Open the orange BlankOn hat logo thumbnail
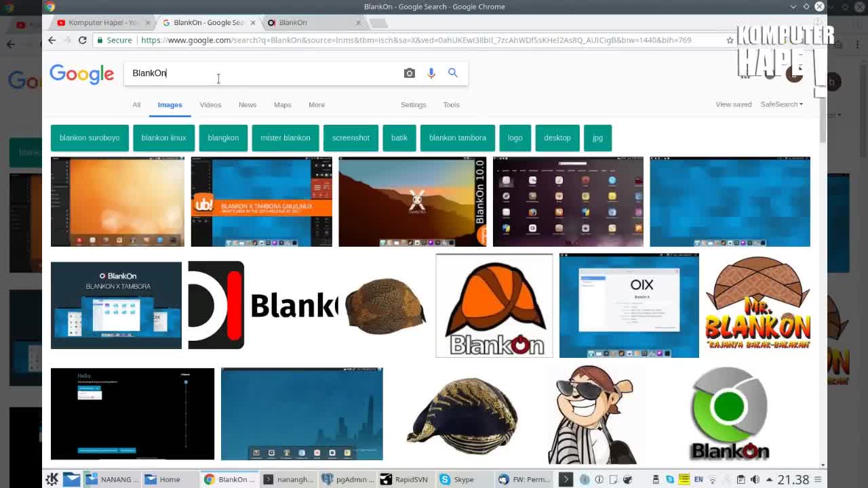The image size is (868, 488). 494,306
